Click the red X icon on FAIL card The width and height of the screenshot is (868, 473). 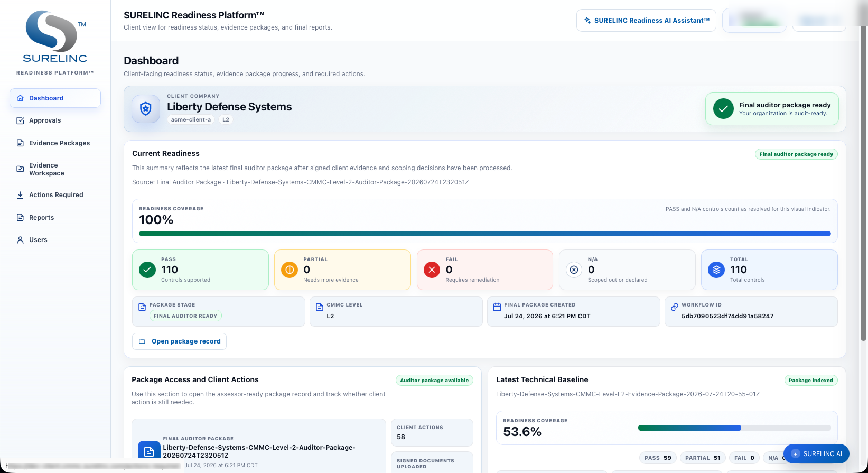point(432,270)
